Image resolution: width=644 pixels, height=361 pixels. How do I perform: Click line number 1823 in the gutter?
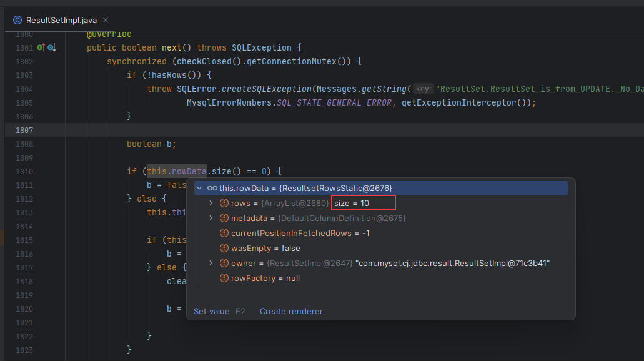pyautogui.click(x=24, y=350)
